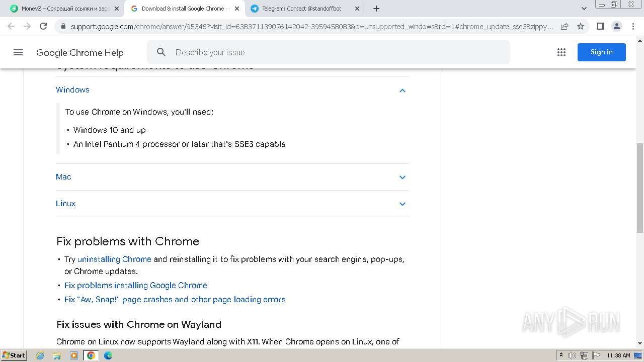Bookmark this page with star
Viewport: 644px width, 362px height.
[581, 26]
